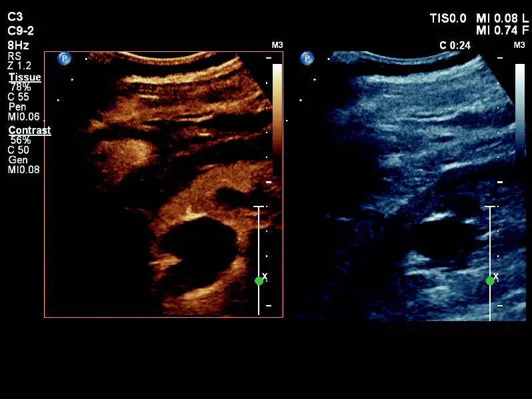
Task: Select the Tissue settings heading
Action: (x=25, y=77)
